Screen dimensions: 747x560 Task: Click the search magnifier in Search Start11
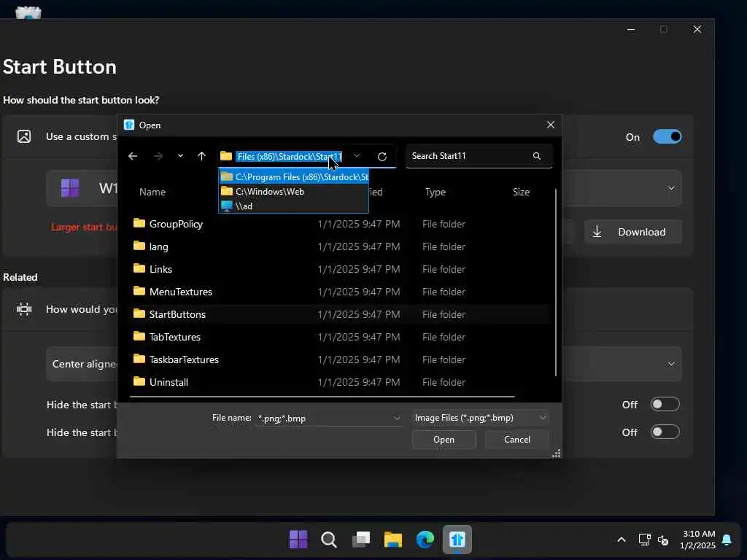click(x=537, y=156)
